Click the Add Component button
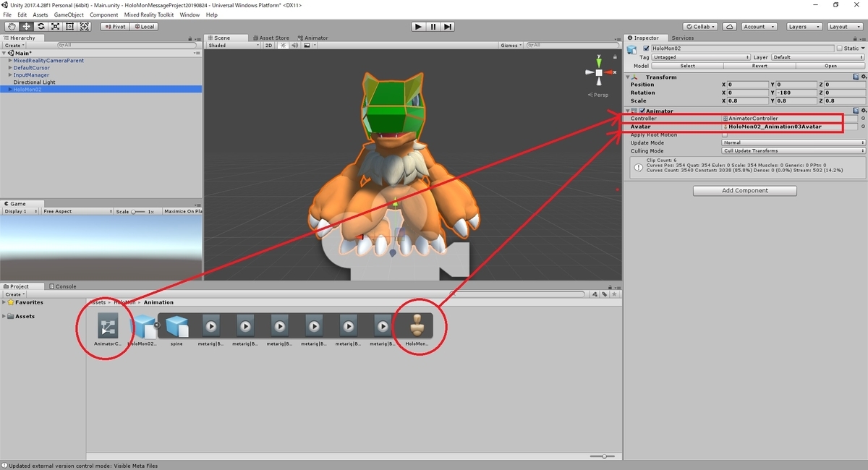 coord(745,191)
